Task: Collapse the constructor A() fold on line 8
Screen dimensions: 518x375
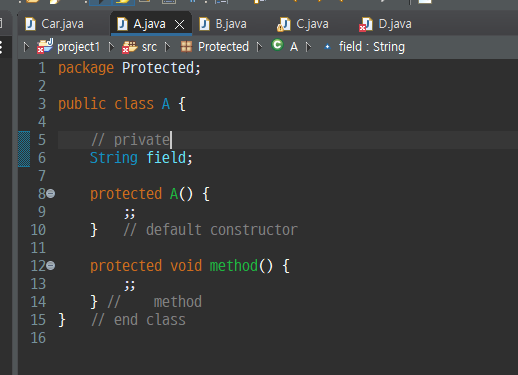Action: [x=51, y=193]
